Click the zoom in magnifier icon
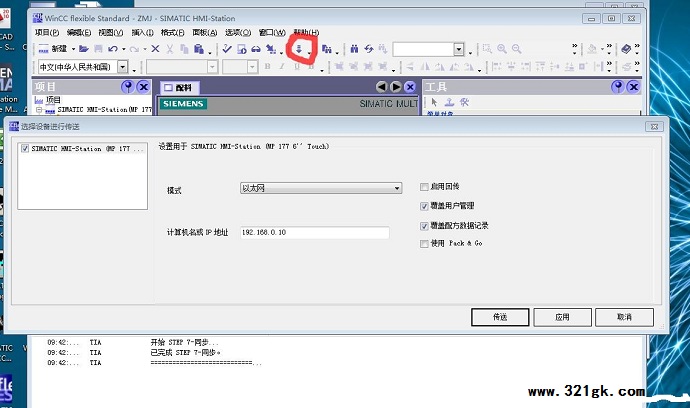Image resolution: width=690 pixels, height=408 pixels. [502, 49]
